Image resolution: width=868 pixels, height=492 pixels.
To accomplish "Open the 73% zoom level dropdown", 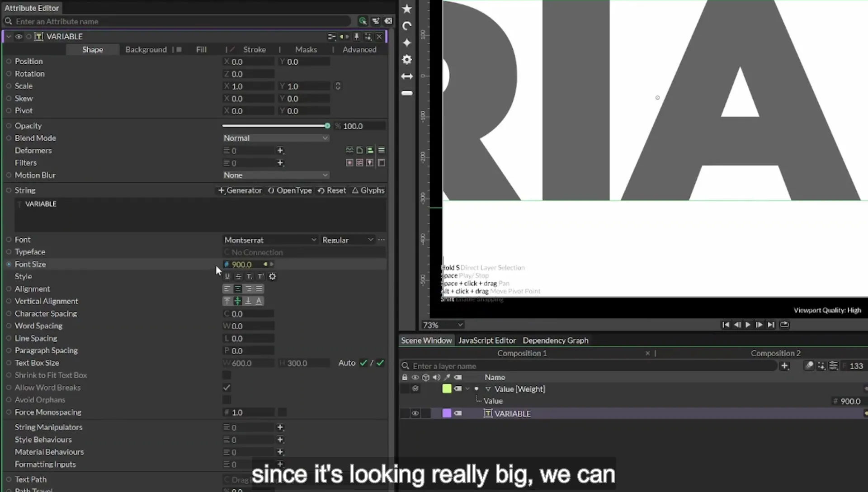I will 443,325.
